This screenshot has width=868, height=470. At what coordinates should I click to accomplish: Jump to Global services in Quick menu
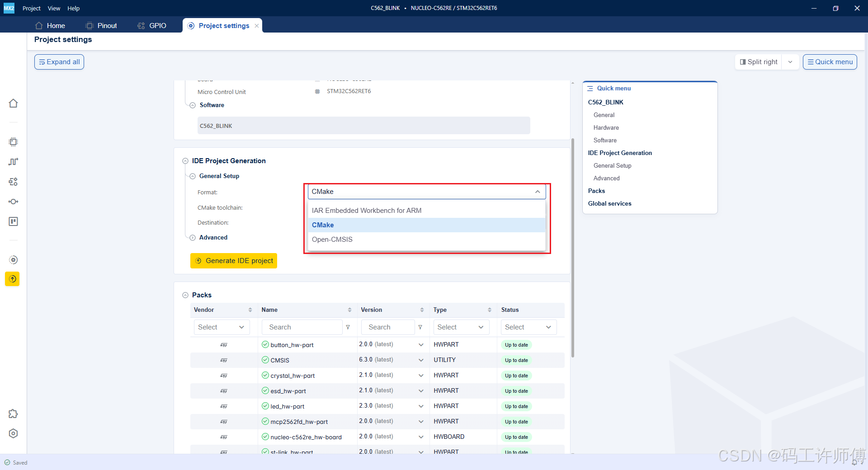click(609, 204)
